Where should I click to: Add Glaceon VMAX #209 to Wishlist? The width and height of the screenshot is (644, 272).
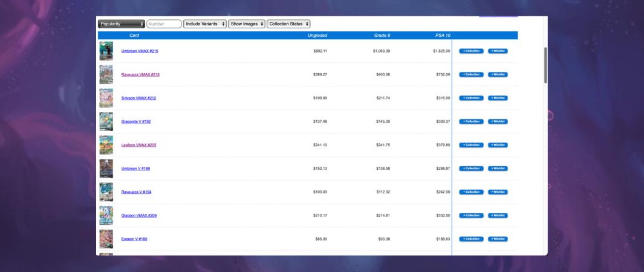498,215
